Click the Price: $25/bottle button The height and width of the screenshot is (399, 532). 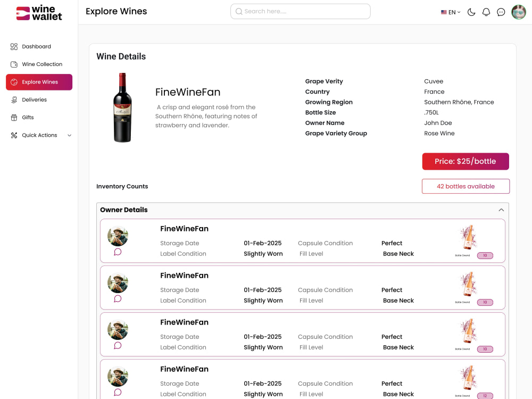point(465,162)
